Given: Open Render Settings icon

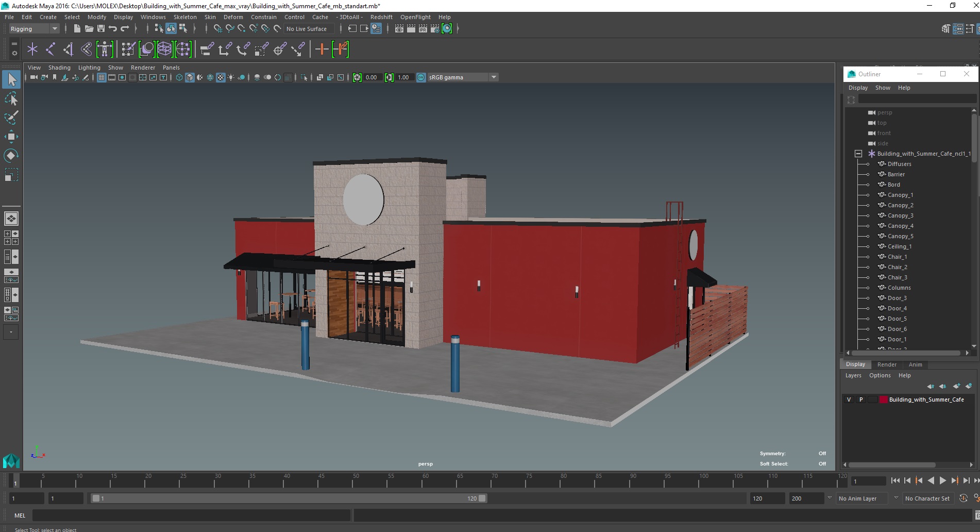Looking at the screenshot, I should click(435, 28).
